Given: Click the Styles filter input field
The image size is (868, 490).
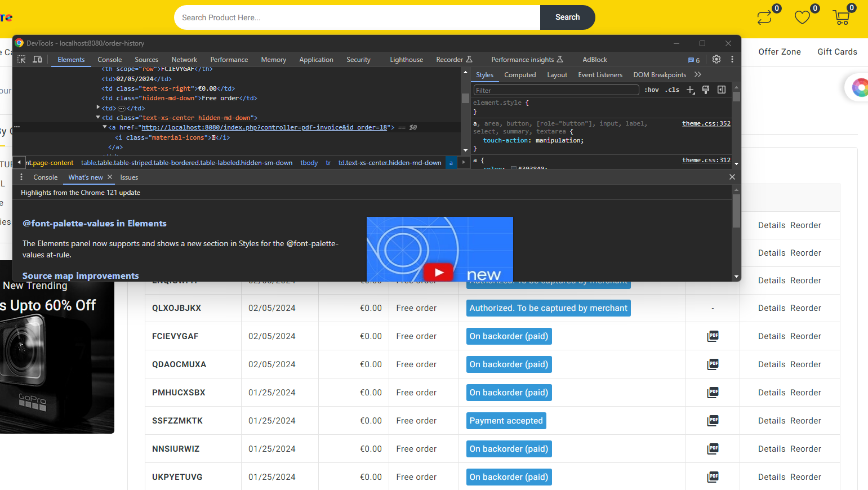Looking at the screenshot, I should click(555, 90).
